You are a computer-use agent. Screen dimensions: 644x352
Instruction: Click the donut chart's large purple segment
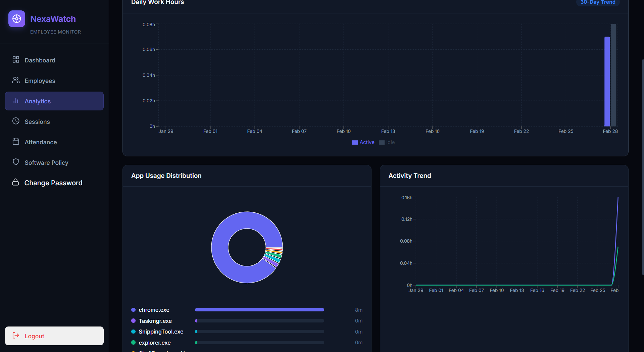click(220, 247)
